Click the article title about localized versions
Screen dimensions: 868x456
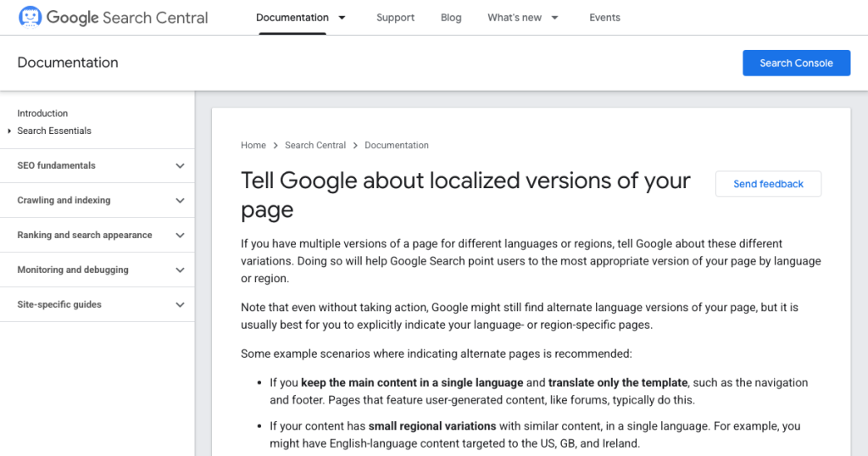[x=465, y=195]
